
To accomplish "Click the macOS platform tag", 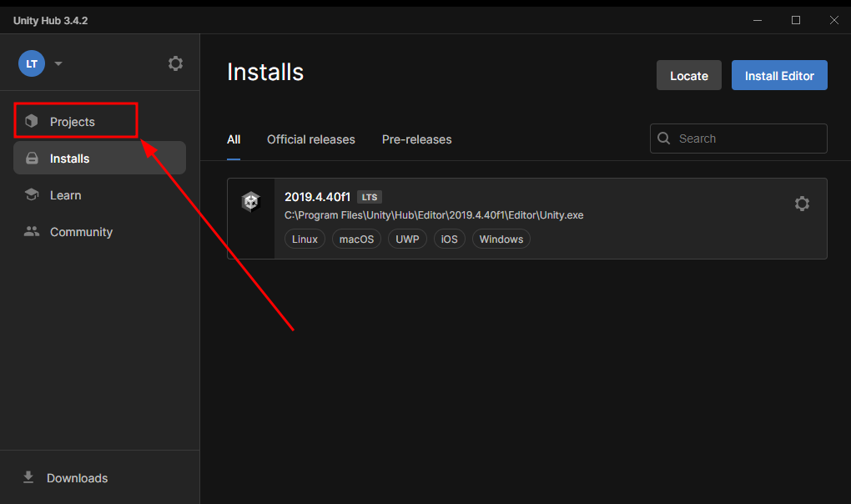I will 356,239.
